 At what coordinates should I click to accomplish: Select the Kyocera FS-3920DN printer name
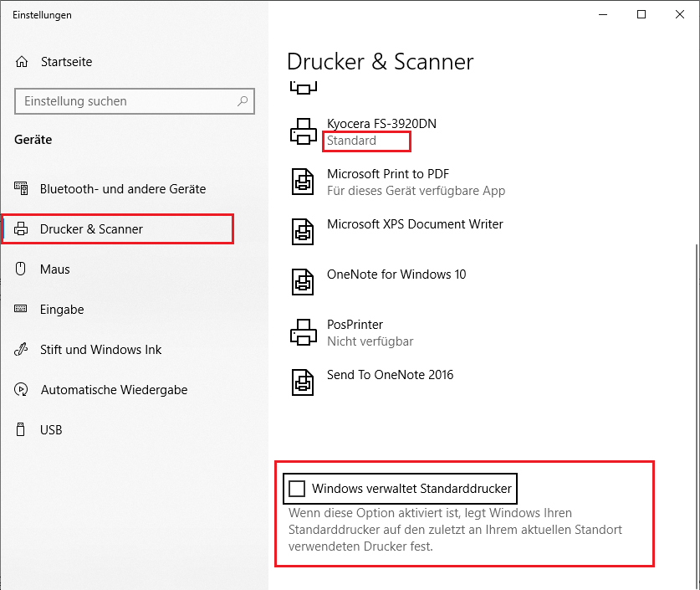pyautogui.click(x=381, y=124)
